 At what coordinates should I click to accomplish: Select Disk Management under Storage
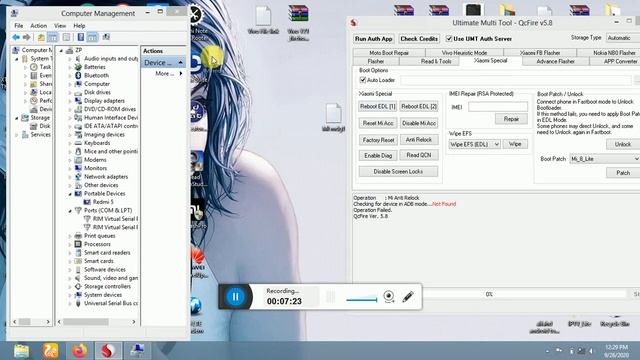click(45, 126)
